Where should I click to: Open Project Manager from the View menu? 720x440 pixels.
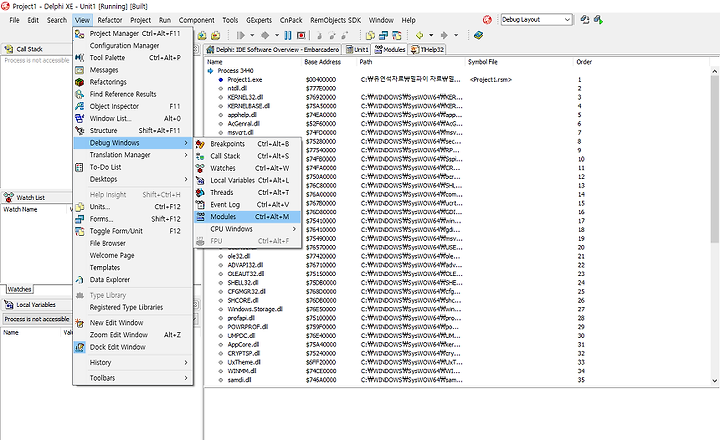point(133,34)
